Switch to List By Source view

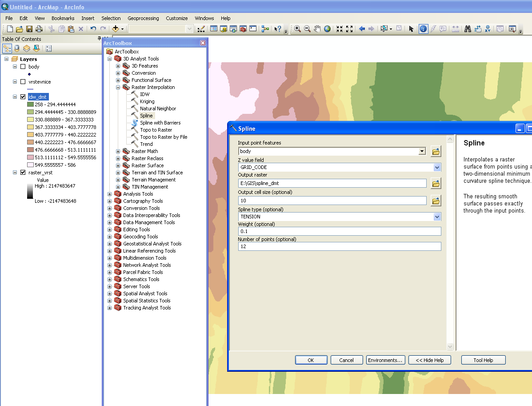[16, 48]
